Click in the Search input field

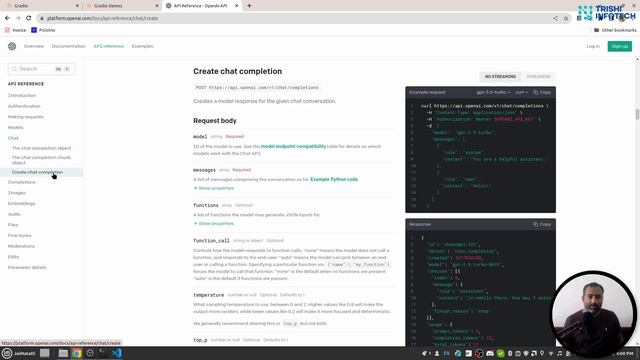click(42, 69)
